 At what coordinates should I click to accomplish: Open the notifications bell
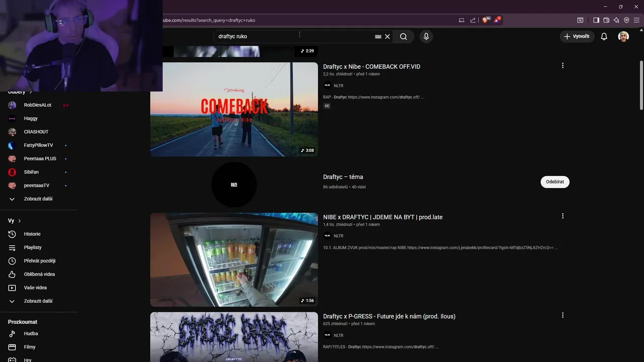[604, 36]
